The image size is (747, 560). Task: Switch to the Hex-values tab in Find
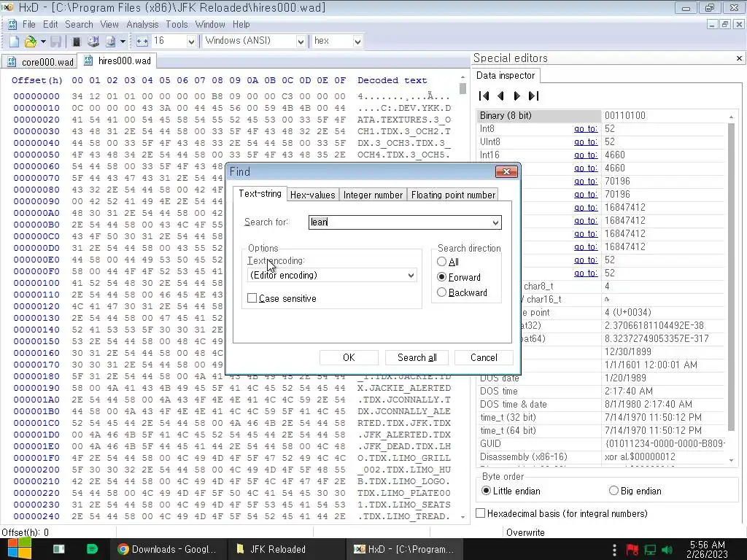coord(312,195)
